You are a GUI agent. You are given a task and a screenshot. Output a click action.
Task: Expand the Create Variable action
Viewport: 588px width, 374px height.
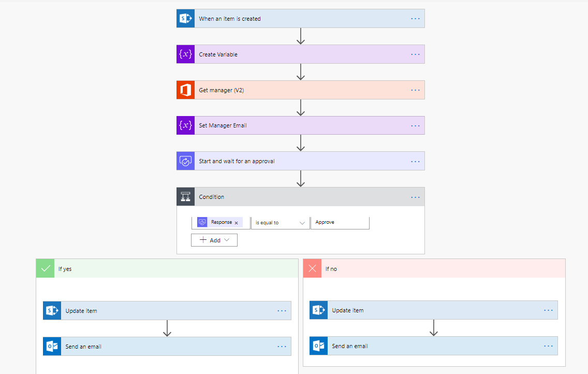point(300,54)
